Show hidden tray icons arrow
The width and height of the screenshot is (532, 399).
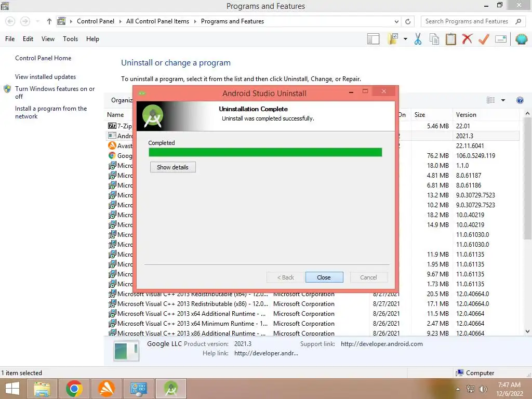pyautogui.click(x=458, y=389)
